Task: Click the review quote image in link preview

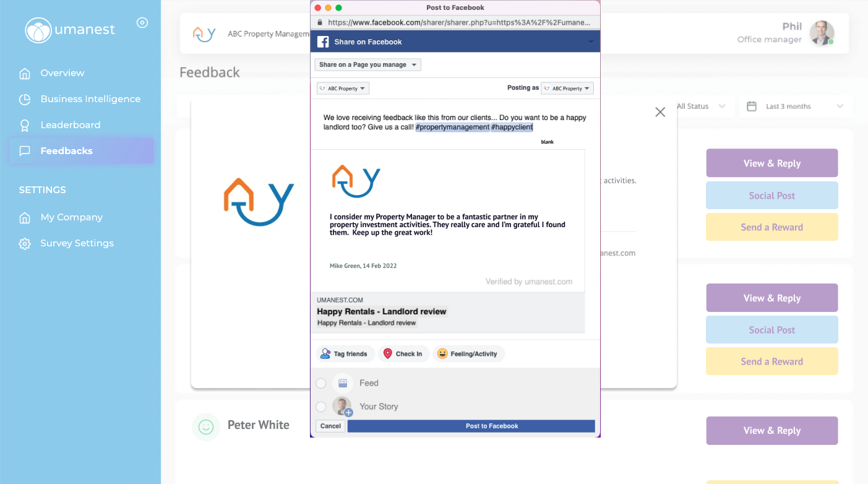Action: point(447,221)
